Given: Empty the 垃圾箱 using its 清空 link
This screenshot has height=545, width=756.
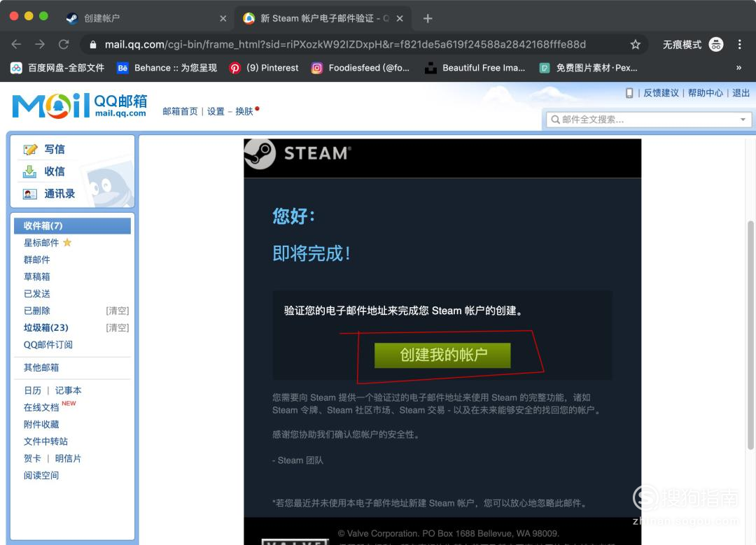Looking at the screenshot, I should 117,327.
